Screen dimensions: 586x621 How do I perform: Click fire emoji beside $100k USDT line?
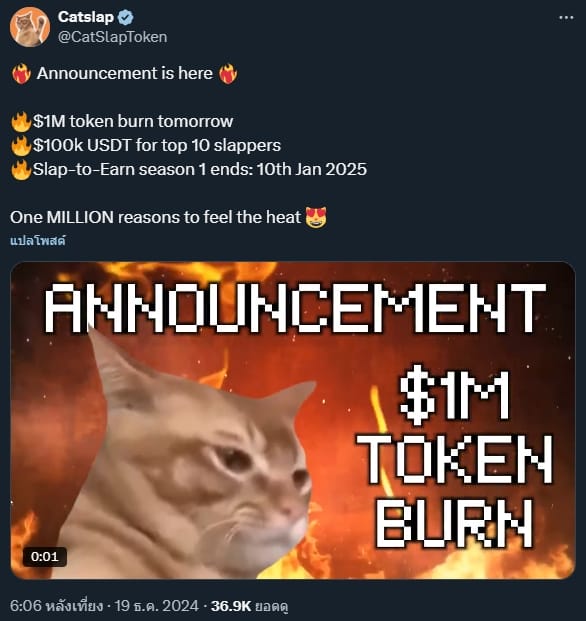pyautogui.click(x=21, y=146)
